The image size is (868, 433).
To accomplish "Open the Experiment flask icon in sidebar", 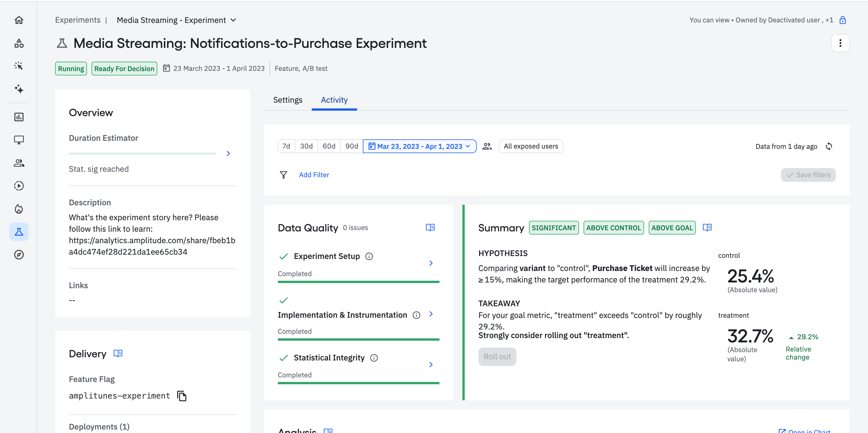I will 19,232.
